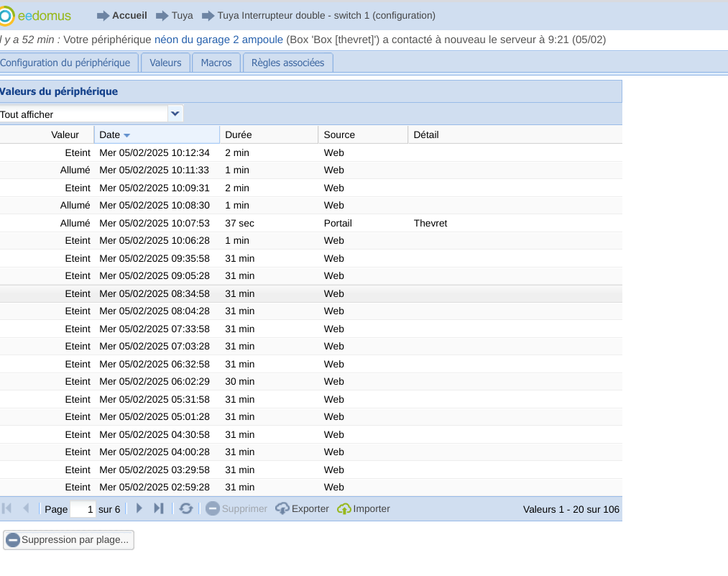Screen dimensions: 728x576
Task: Select row dated 05/02/2025 07:33:58
Action: (x=311, y=329)
